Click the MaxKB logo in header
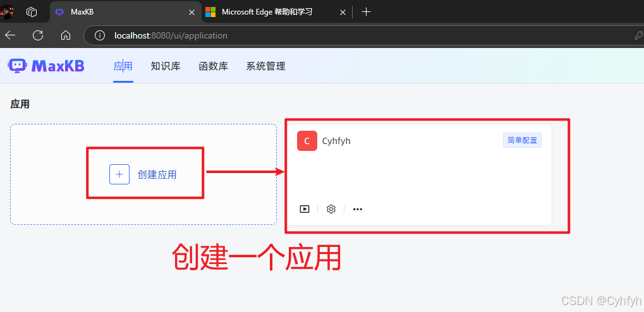The width and height of the screenshot is (644, 312). pyautogui.click(x=46, y=66)
